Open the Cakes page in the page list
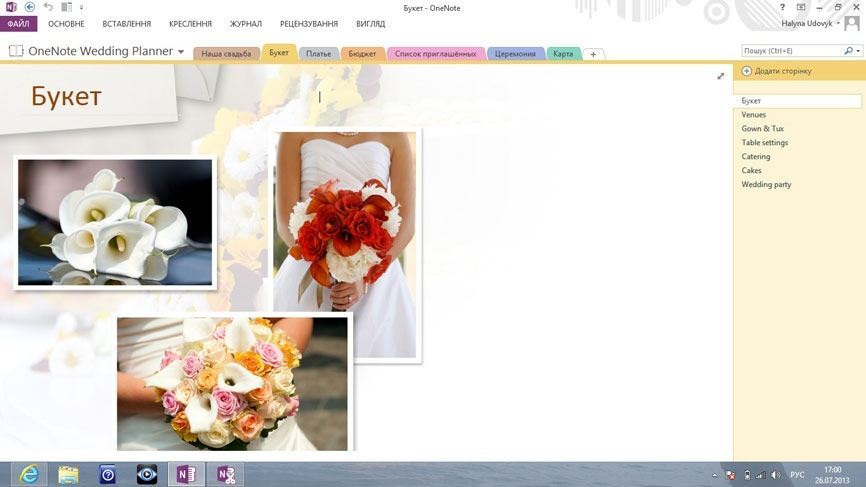The width and height of the screenshot is (866, 487). click(751, 170)
